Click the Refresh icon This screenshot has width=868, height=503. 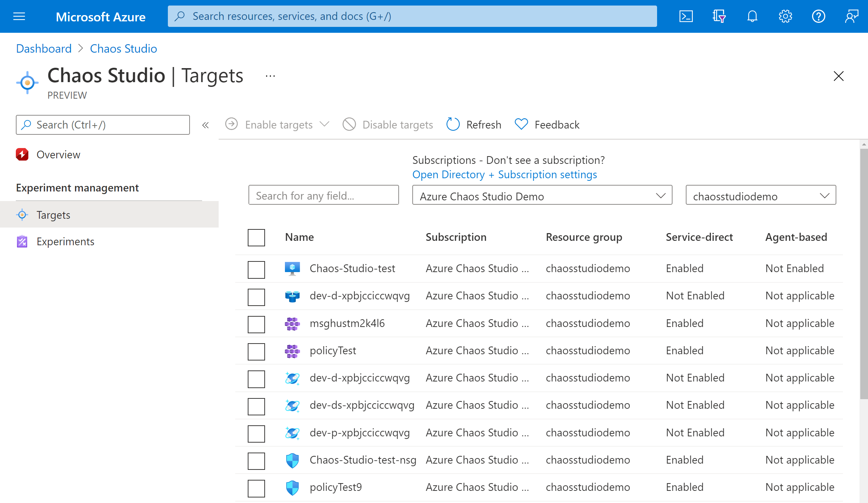point(452,124)
